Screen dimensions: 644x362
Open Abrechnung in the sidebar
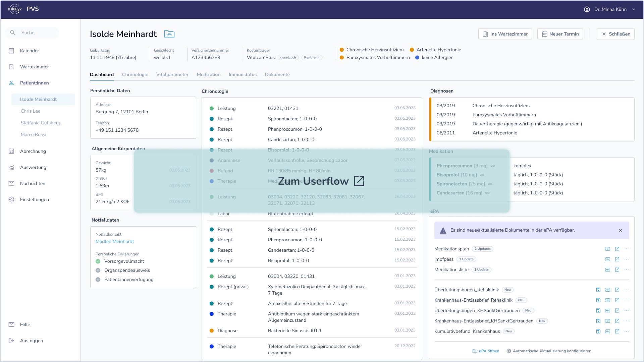[x=33, y=151]
